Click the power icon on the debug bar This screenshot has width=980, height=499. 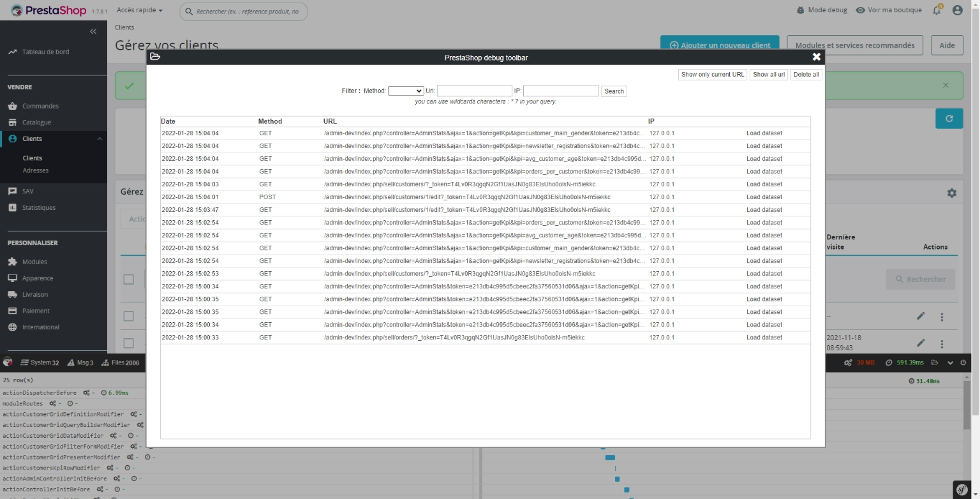tap(963, 362)
